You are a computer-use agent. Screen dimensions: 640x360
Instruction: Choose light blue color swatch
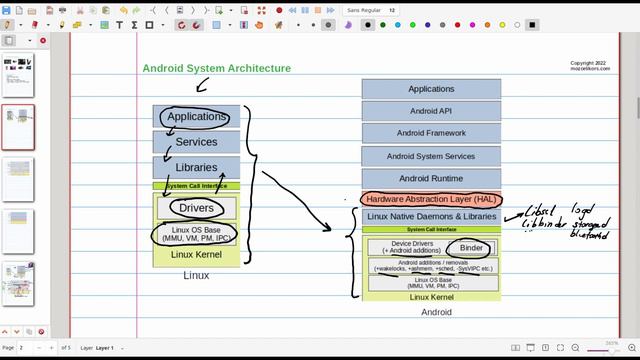(398, 25)
